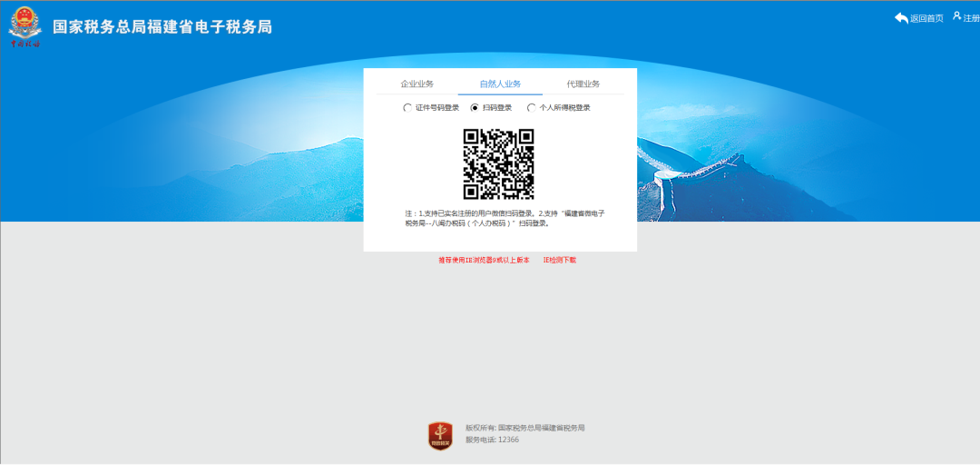Select the 证件号码登录 radio button

coord(407,108)
